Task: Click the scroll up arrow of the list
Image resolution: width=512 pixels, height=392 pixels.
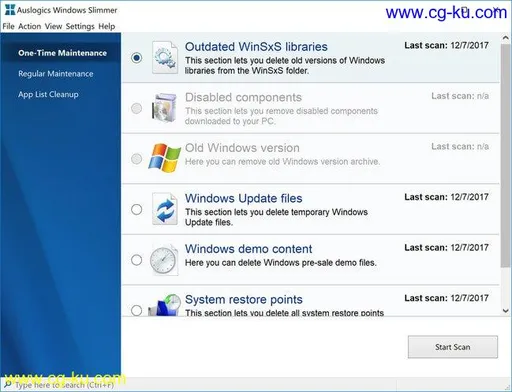Action: click(505, 38)
